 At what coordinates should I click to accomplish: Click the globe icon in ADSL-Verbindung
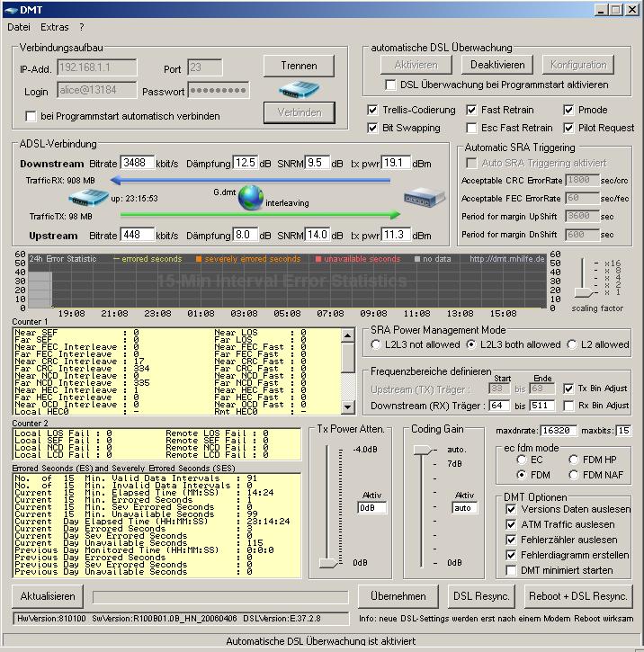click(x=251, y=199)
